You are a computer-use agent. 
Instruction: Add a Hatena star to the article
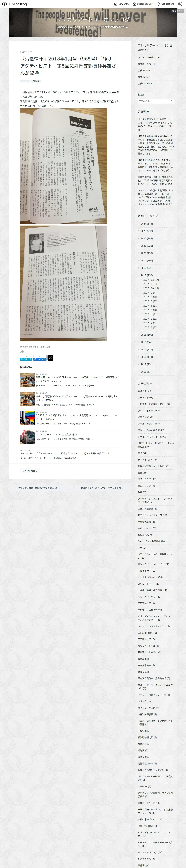click(22, 351)
